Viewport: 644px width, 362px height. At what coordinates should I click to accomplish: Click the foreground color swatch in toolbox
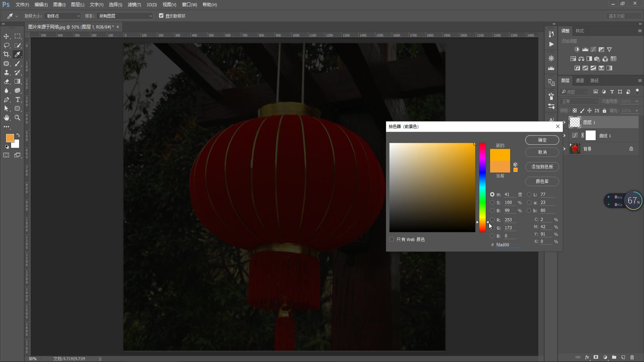click(x=10, y=138)
